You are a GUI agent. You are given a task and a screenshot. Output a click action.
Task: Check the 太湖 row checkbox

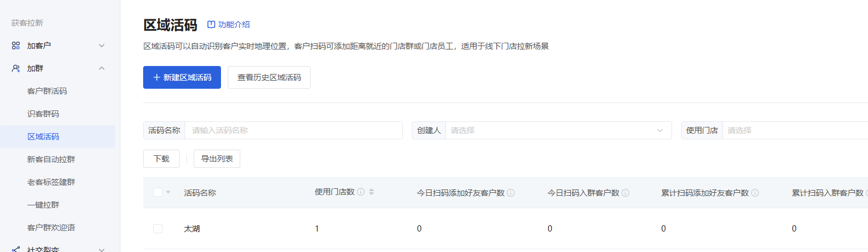click(158, 229)
